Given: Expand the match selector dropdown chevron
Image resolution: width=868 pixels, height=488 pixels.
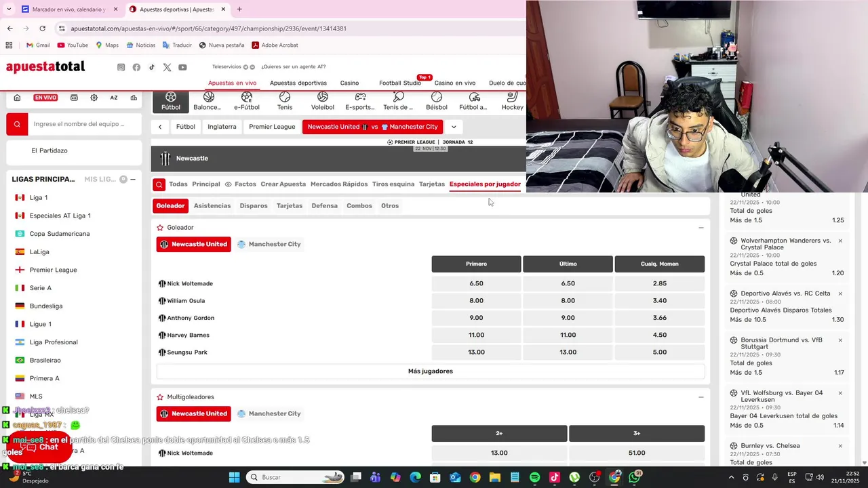Looking at the screenshot, I should 454,127.
